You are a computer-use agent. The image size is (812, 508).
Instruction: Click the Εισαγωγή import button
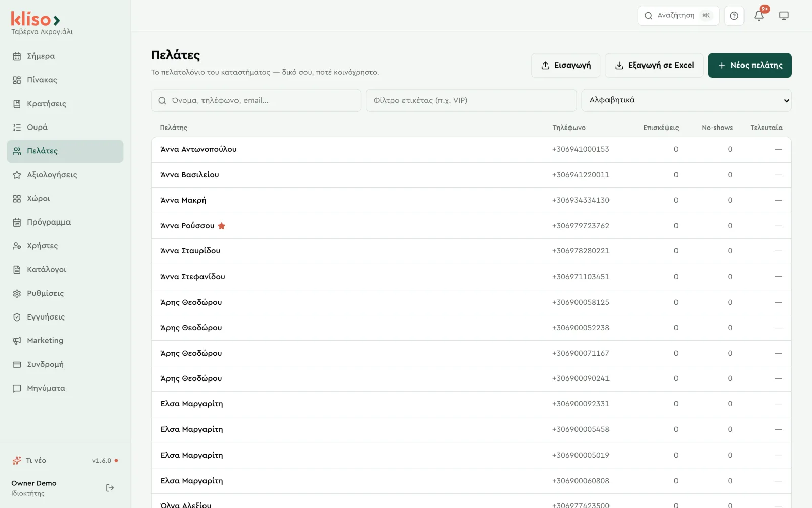click(x=566, y=66)
